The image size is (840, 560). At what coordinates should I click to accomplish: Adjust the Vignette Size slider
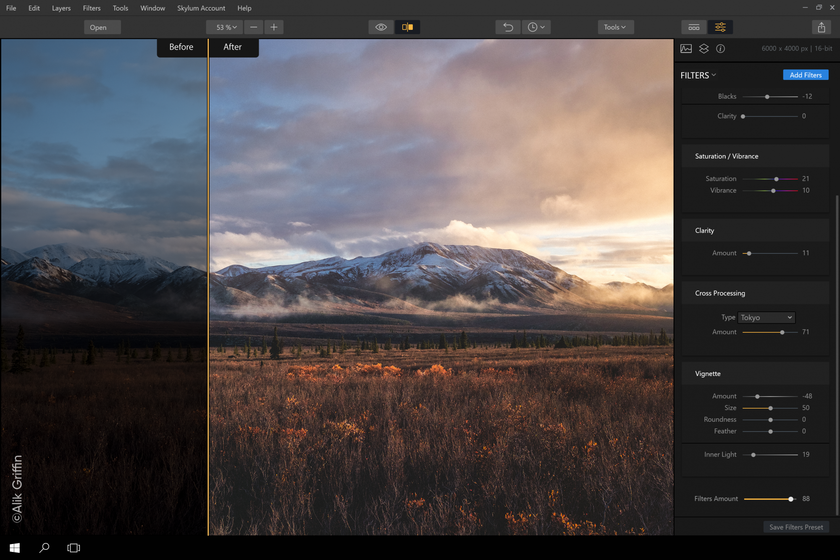coord(770,408)
